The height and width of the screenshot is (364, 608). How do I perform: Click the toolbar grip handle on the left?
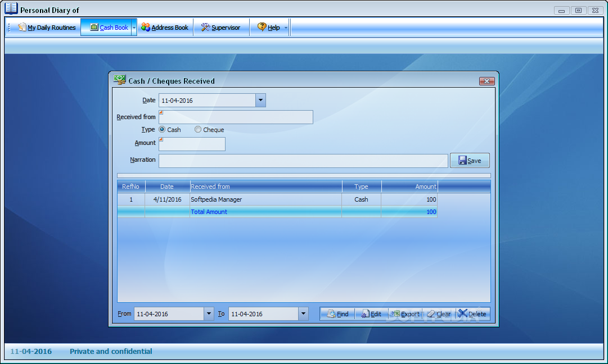9,28
